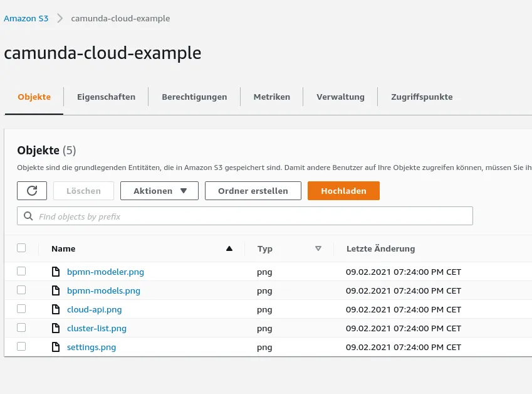This screenshot has width=532, height=394.
Task: Click the file icon beside cloud-api.png
Action: pos(56,309)
